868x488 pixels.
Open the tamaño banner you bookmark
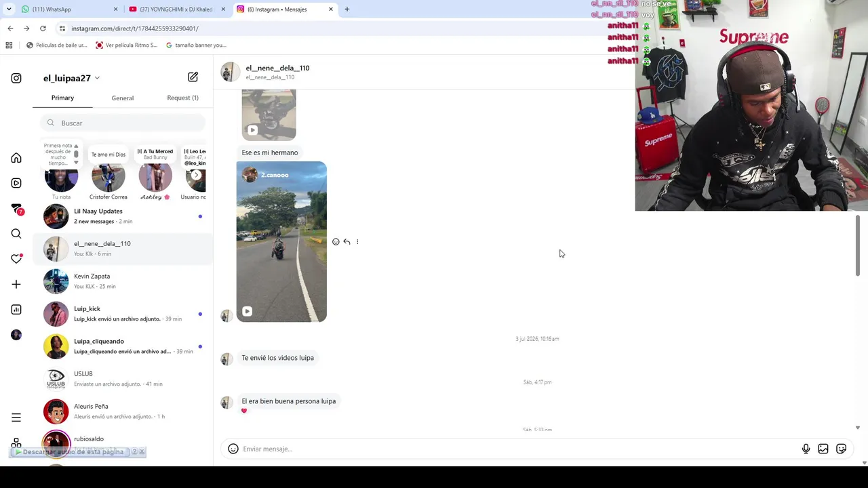pos(196,45)
